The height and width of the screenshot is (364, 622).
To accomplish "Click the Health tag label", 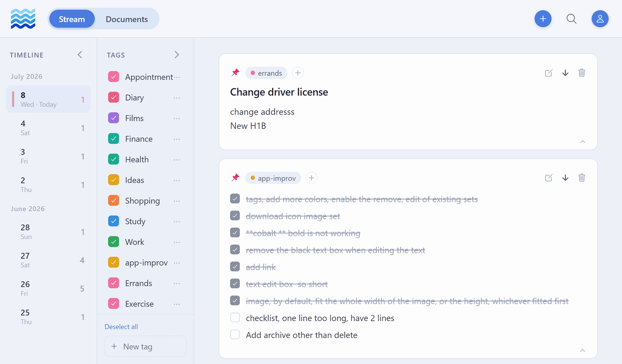I will coord(137,160).
